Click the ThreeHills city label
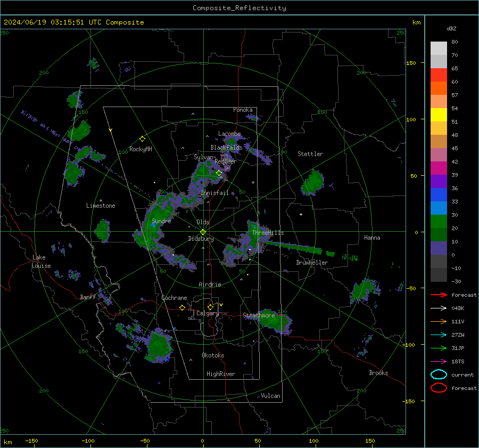The width and height of the screenshot is (479, 448). coord(268,233)
